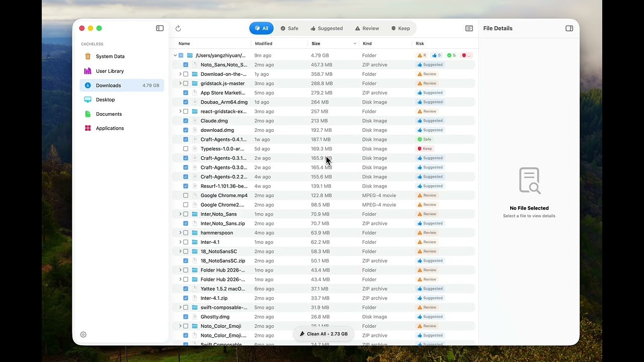Switch to the Safe filter tab
The height and width of the screenshot is (362, 644).
pos(289,28)
